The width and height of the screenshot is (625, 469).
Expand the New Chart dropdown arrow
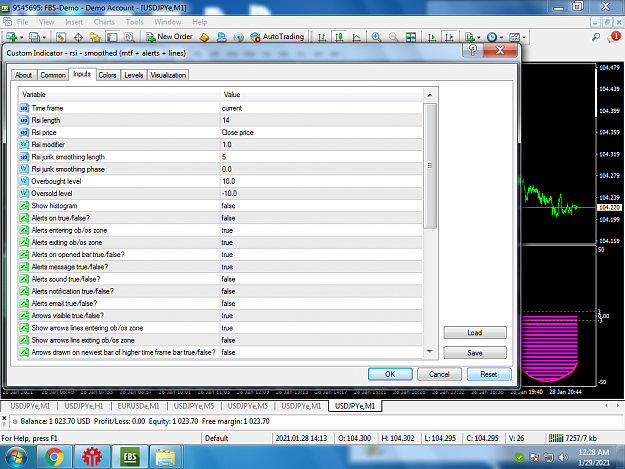point(22,37)
